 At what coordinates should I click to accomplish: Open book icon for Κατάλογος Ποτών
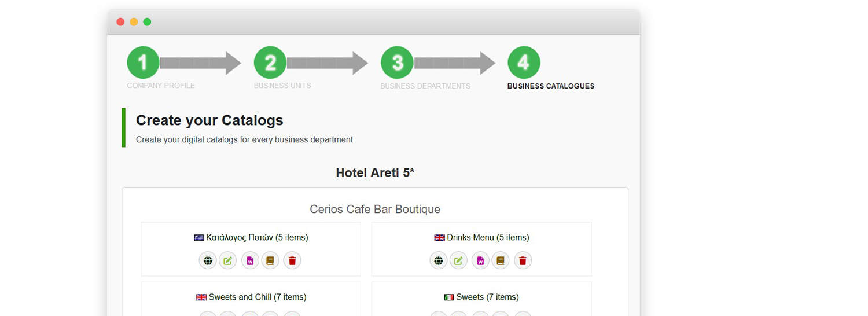pyautogui.click(x=270, y=260)
